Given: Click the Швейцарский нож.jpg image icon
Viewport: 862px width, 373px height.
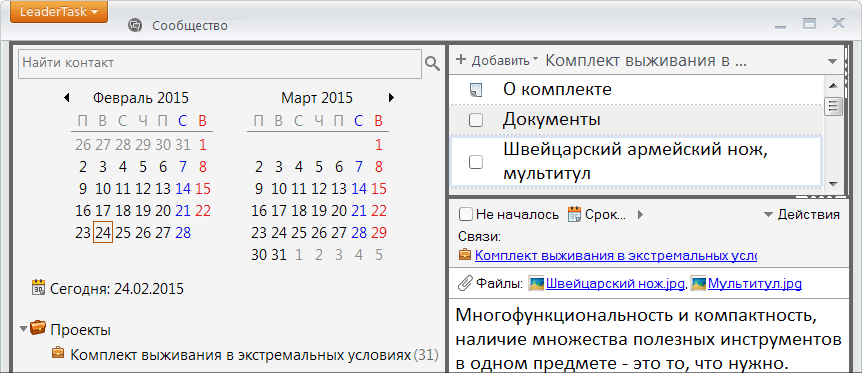Looking at the screenshot, I should coord(536,284).
